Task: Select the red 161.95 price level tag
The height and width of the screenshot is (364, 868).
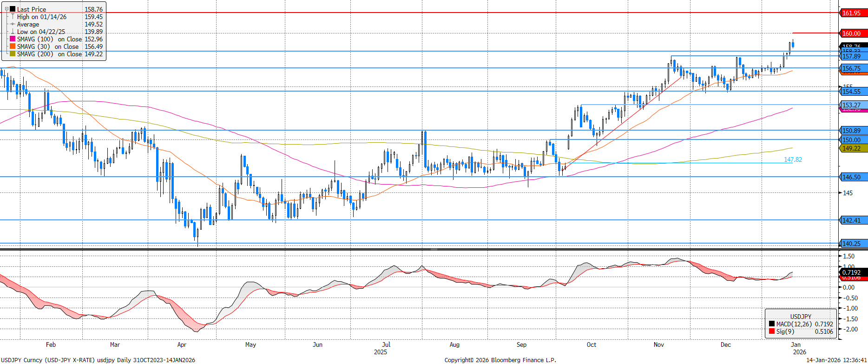Action: 852,13
